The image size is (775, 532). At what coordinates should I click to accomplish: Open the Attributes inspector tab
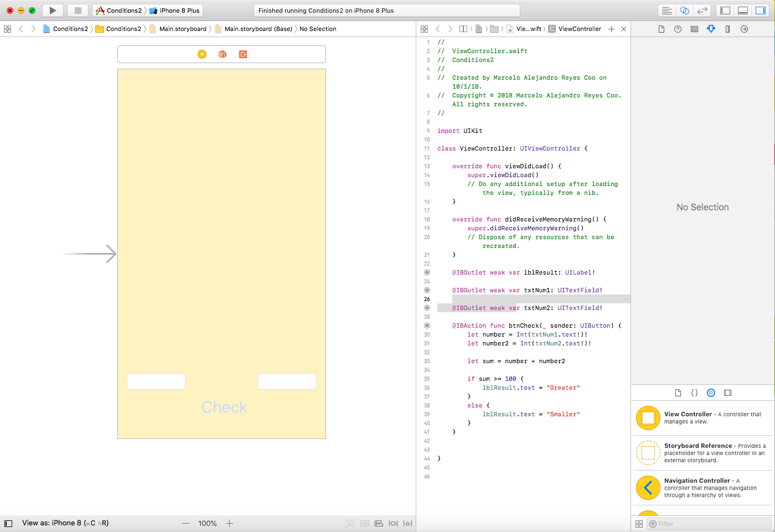coord(711,29)
